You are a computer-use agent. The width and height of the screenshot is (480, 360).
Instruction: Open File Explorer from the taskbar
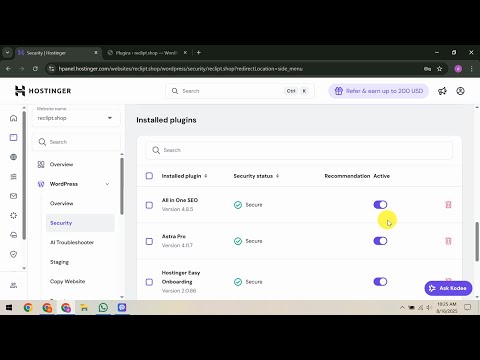coord(84,307)
